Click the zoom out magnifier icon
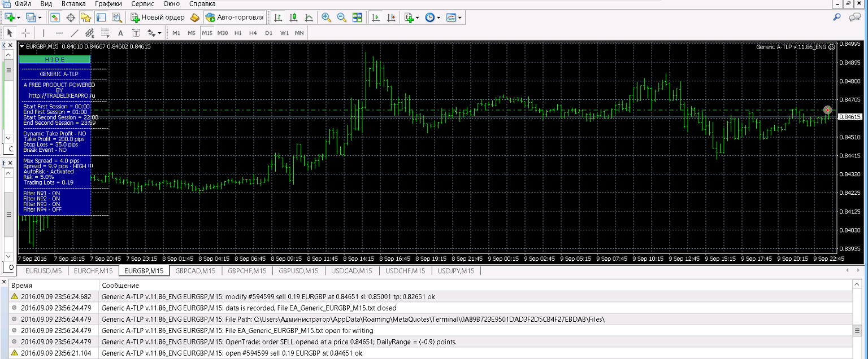The width and height of the screenshot is (868, 359). [341, 17]
